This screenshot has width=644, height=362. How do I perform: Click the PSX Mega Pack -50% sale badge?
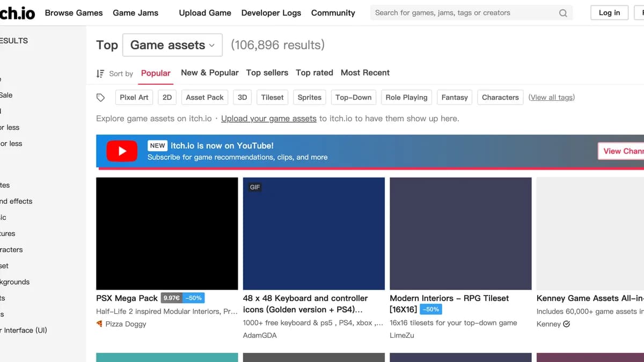[x=194, y=298]
